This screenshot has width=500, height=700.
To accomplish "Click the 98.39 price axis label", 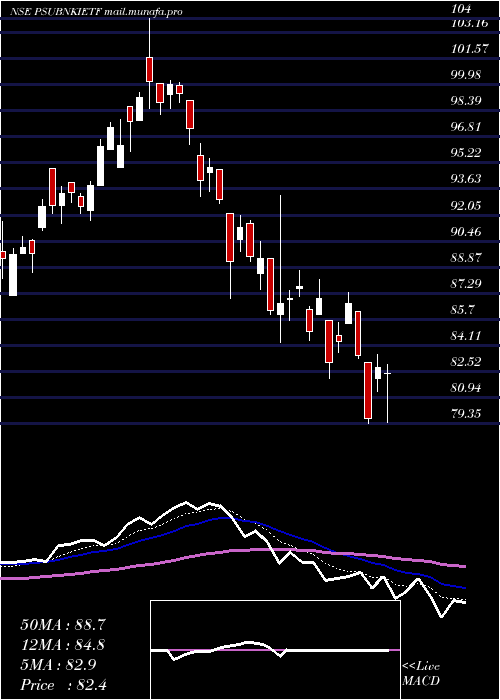I will pos(466,100).
